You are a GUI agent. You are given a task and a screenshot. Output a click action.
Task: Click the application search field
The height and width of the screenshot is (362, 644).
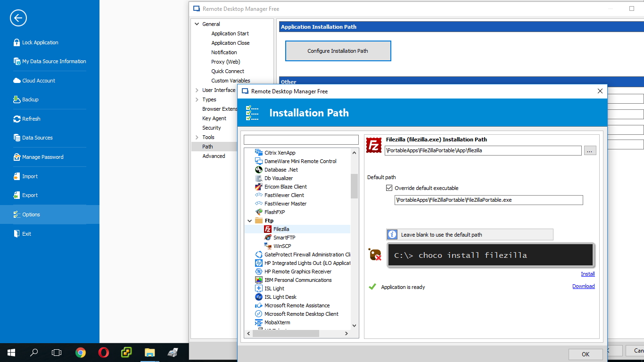[301, 140]
